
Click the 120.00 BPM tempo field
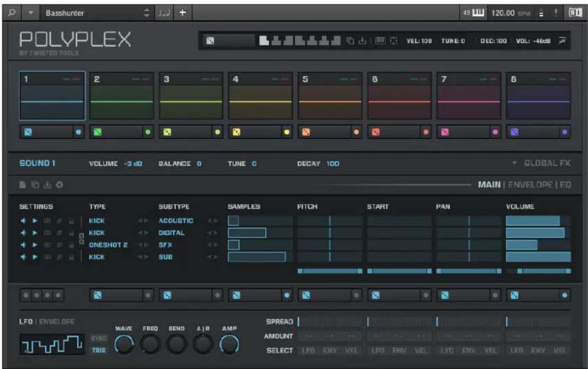(511, 13)
